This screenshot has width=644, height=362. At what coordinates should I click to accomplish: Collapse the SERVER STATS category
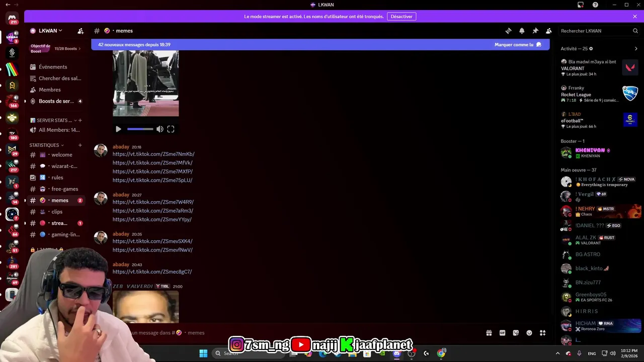[x=54, y=120]
